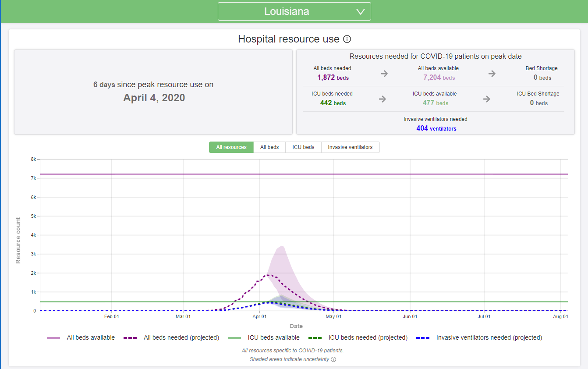
Task: Click arrow icon after All beds available
Action: (492, 74)
